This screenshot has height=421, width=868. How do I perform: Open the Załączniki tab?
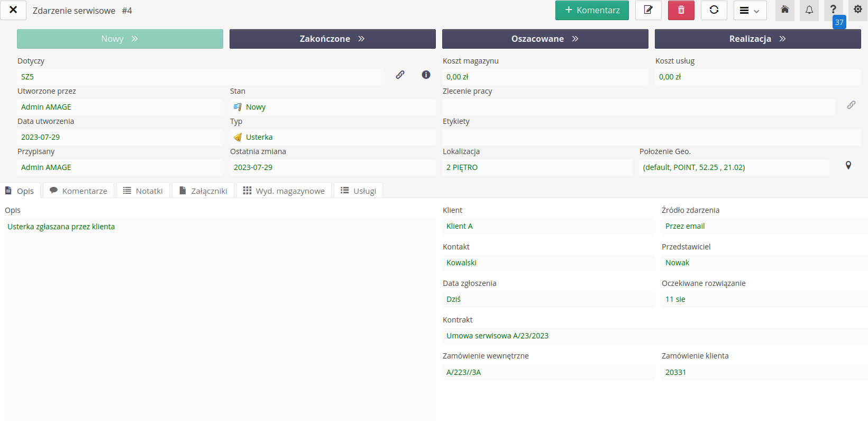tap(203, 191)
